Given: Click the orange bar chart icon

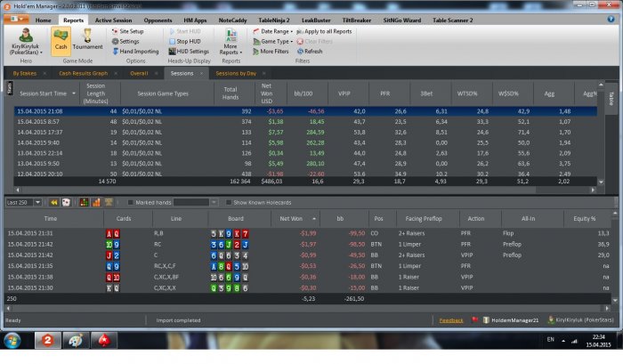Looking at the screenshot, I should coord(96,202).
